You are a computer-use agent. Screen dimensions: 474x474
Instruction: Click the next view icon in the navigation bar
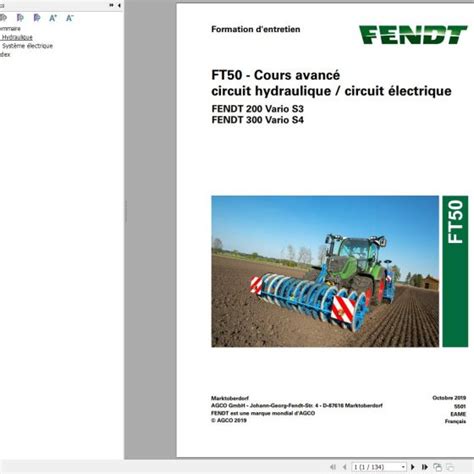coord(450,467)
